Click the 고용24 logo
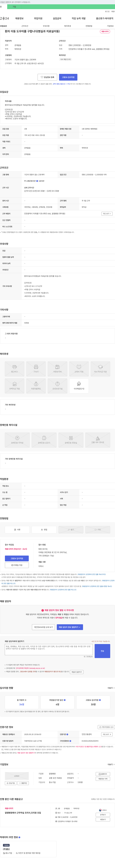 coord(4,19)
